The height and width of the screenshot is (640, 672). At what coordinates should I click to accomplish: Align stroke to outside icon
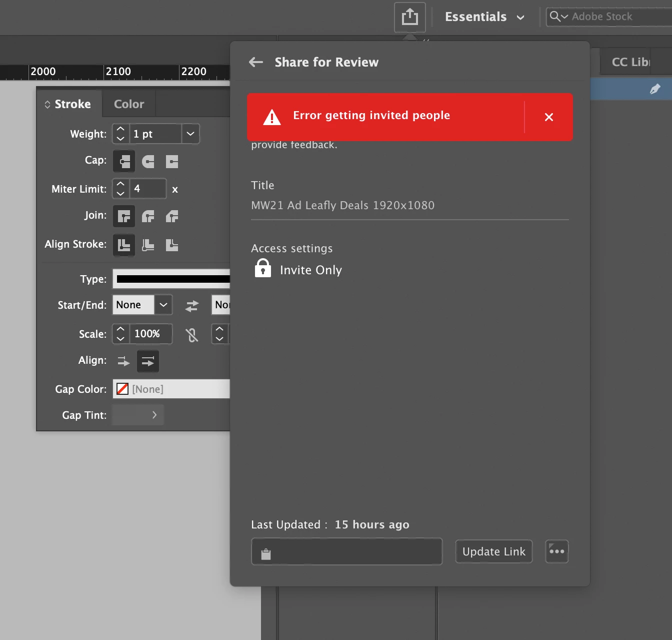point(172,245)
